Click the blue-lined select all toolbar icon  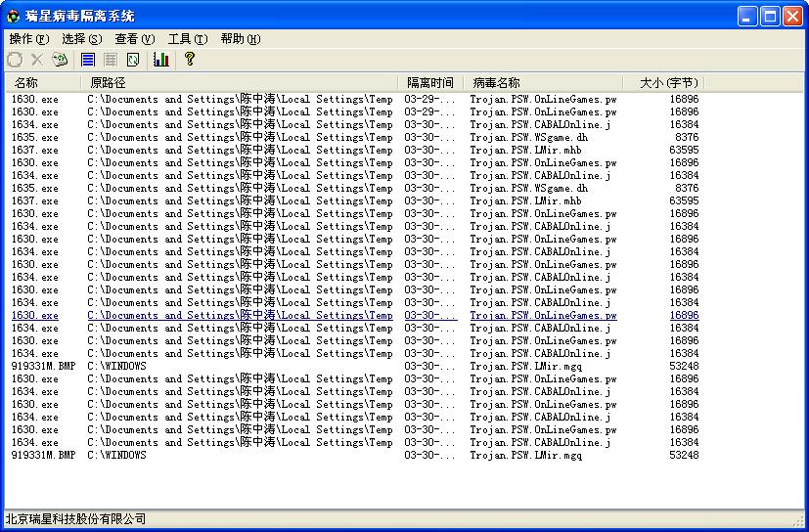pyautogui.click(x=88, y=60)
